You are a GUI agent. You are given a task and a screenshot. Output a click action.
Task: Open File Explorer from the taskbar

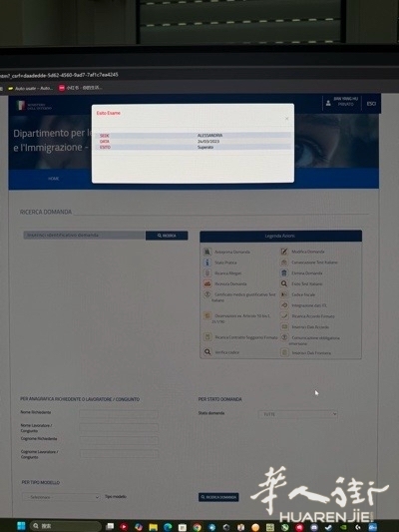click(x=154, y=527)
